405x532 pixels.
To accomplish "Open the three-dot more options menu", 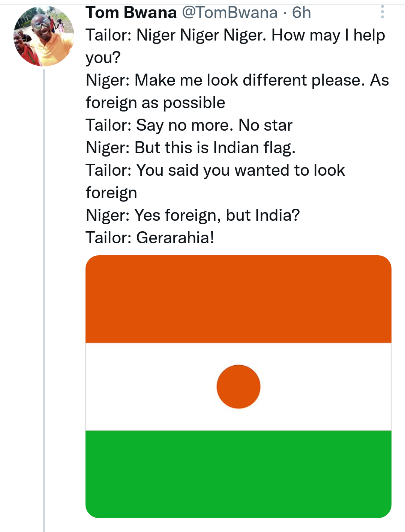I will point(382,12).
